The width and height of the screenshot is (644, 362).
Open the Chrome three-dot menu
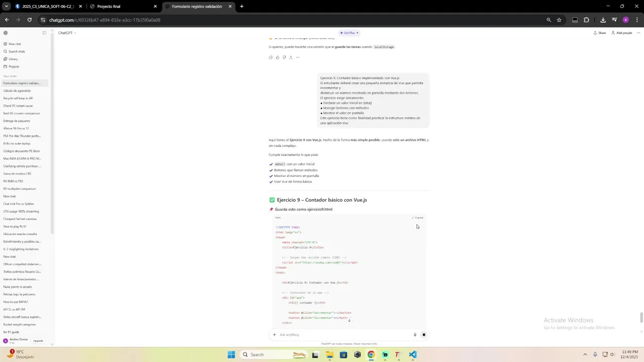coord(637,20)
